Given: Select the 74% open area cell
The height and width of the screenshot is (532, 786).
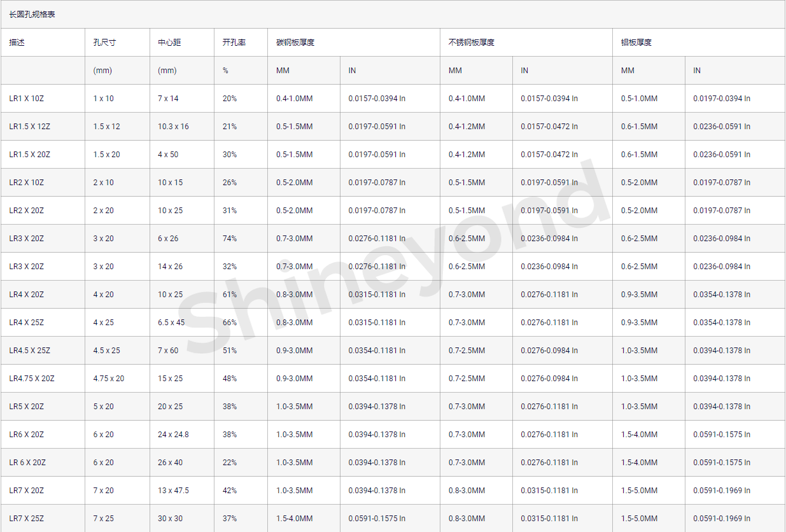Looking at the screenshot, I should click(x=230, y=239).
